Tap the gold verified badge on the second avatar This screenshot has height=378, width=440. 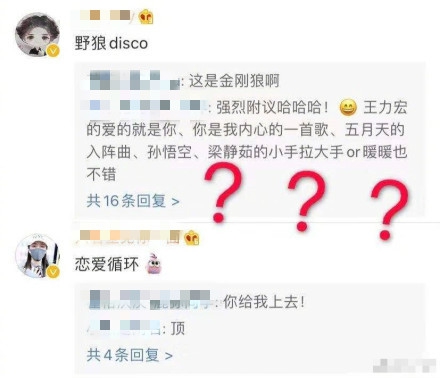point(53,272)
